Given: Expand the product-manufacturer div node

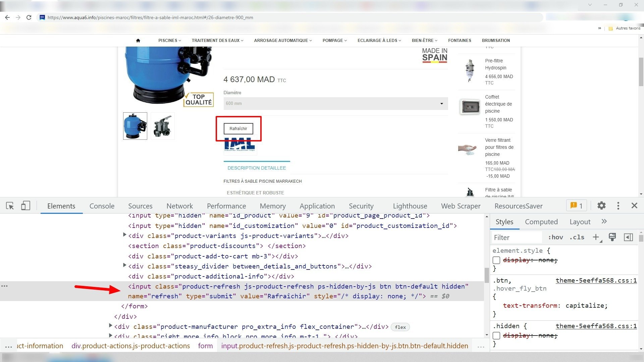Looking at the screenshot, I should (110, 326).
